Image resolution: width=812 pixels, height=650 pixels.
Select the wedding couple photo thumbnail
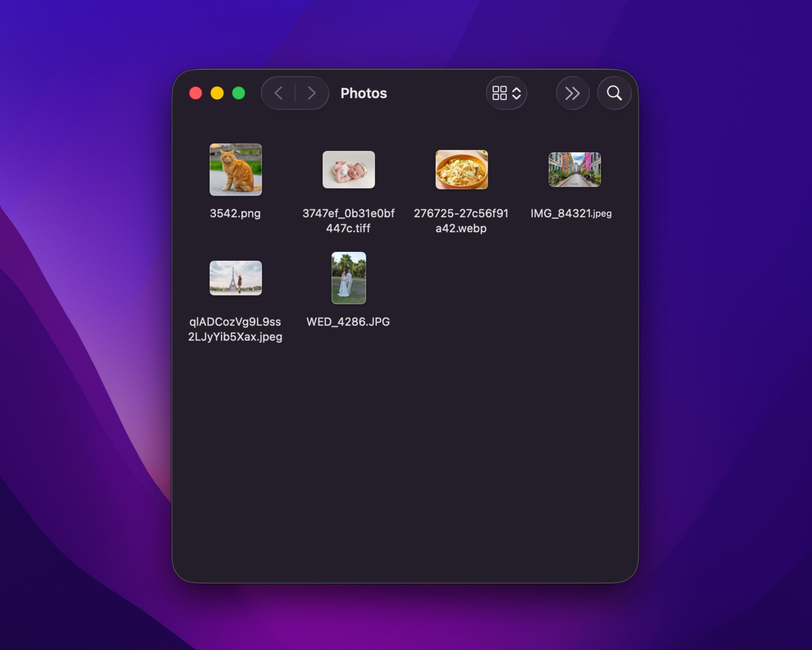click(x=348, y=278)
